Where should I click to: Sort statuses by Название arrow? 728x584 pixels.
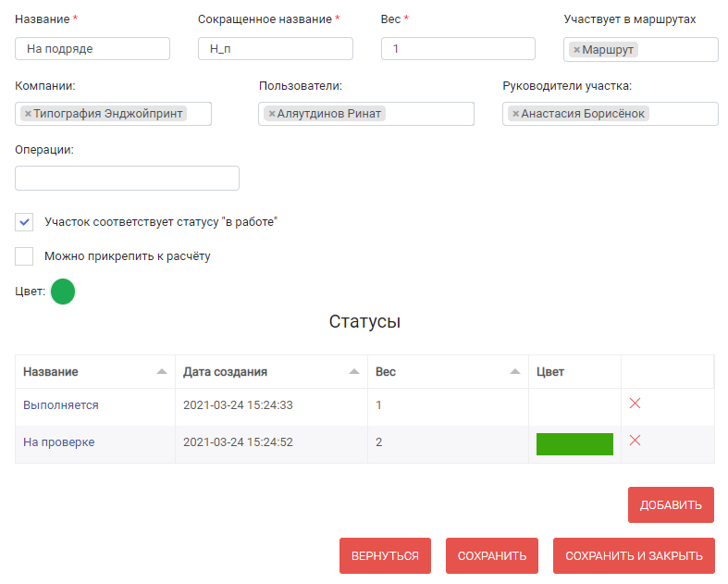(162, 372)
